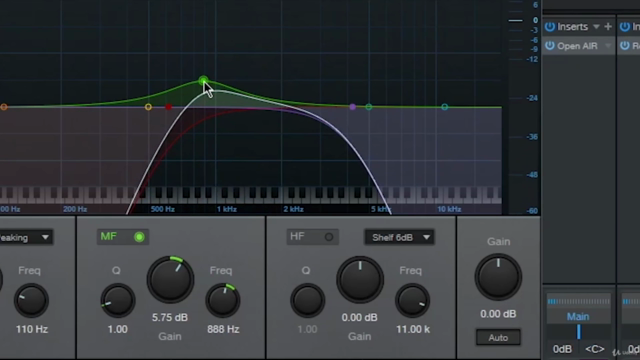Select the purple band node on EQ curve
Viewport: 640px width, 360px height.
tap(353, 107)
